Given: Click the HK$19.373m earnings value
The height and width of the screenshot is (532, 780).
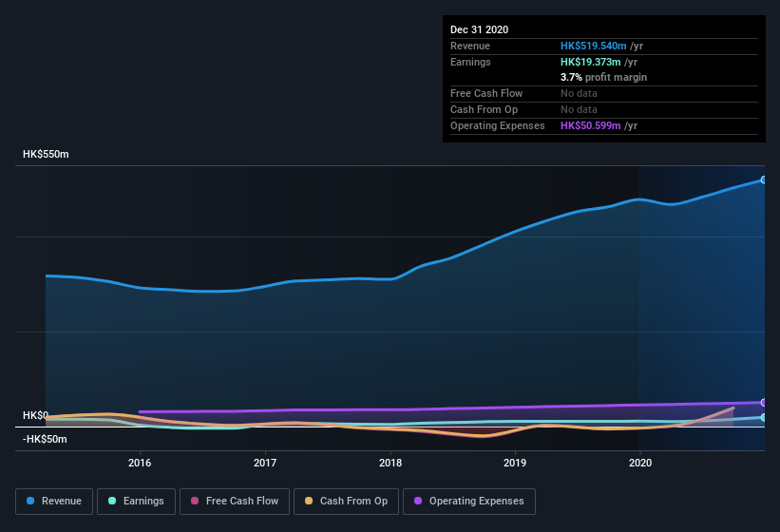Looking at the screenshot, I should (591, 62).
